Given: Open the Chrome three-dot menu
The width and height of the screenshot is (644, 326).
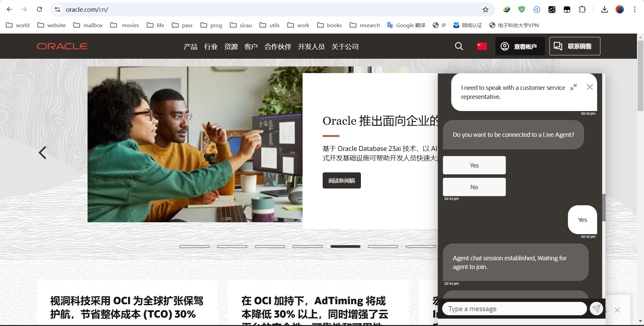Looking at the screenshot, I should coord(635,9).
